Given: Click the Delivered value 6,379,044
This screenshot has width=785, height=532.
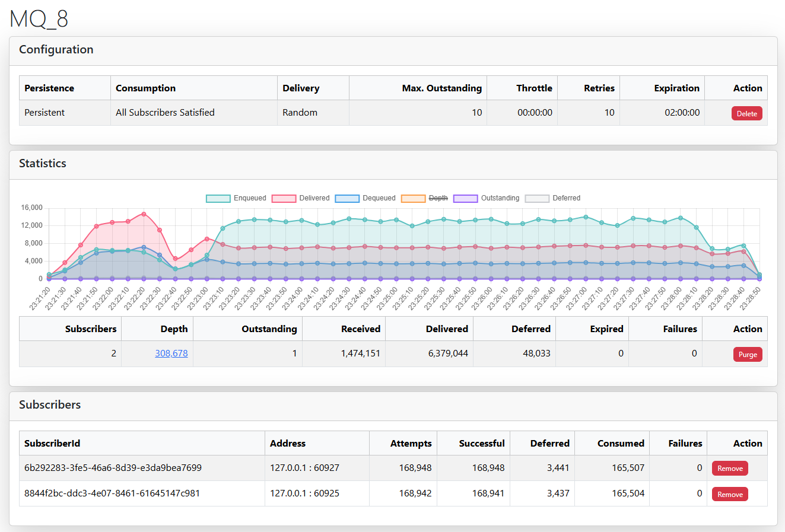Looking at the screenshot, I should point(448,353).
